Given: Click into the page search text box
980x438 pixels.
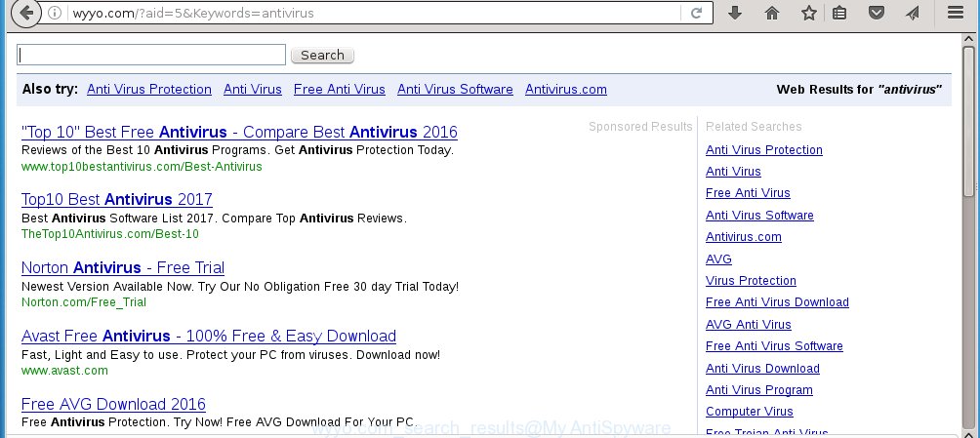Looking at the screenshot, I should 151,55.
